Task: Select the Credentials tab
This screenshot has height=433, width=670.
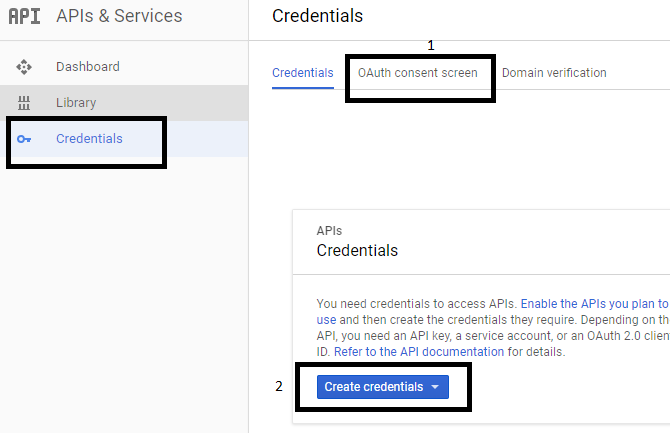Action: click(302, 73)
